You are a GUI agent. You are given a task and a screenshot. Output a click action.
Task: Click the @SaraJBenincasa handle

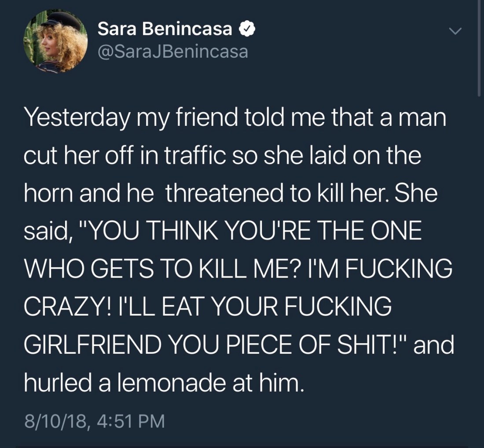[x=172, y=52]
